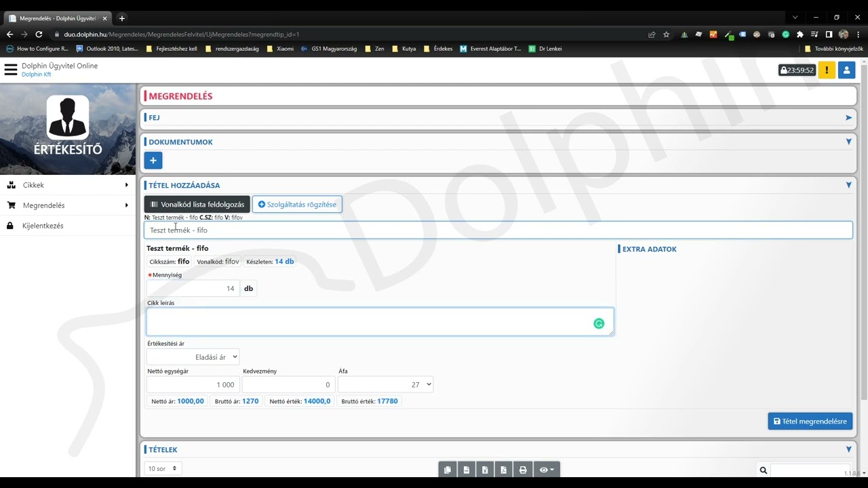
Task: Open the blue user profile icon
Action: point(846,70)
